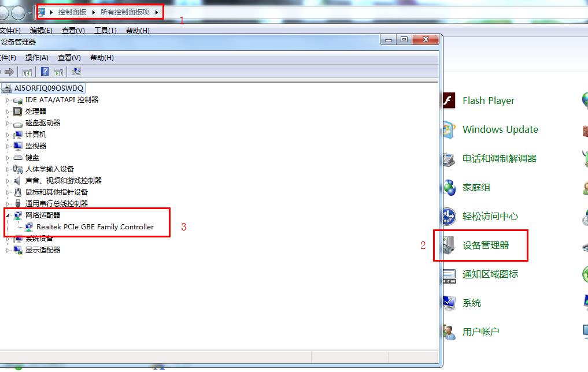This screenshot has height=372, width=588.
Task: Click the speaker icon beside 声音、视频和游戏控制器
Action: (17, 181)
